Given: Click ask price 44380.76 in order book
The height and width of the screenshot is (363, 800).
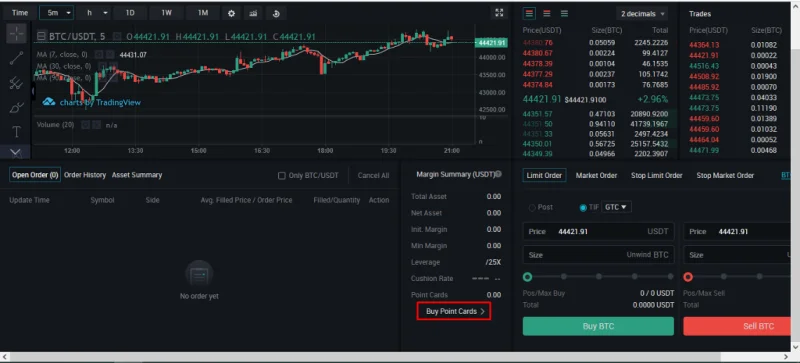Looking at the screenshot, I should 537,43.
